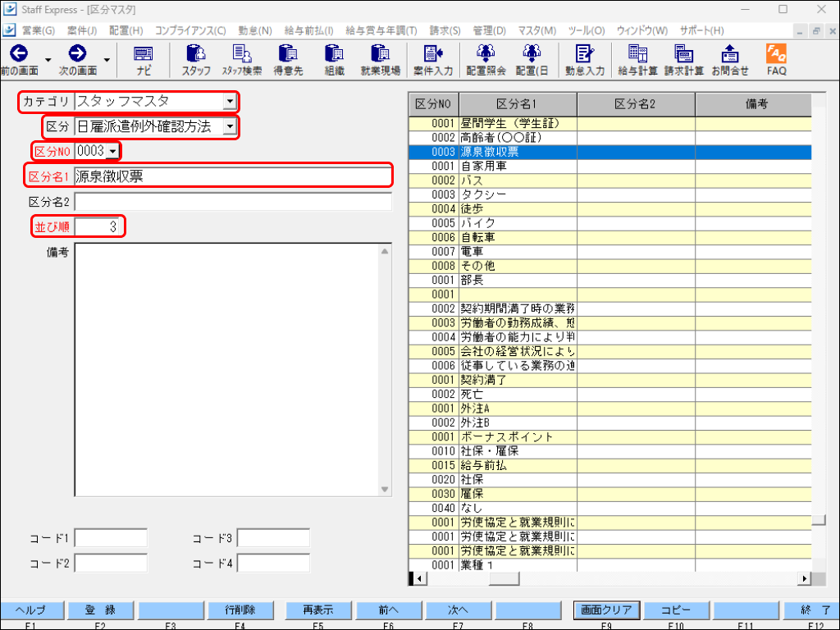Open the 区分NO dropdown
This screenshot has width=840, height=630.
pos(112,152)
